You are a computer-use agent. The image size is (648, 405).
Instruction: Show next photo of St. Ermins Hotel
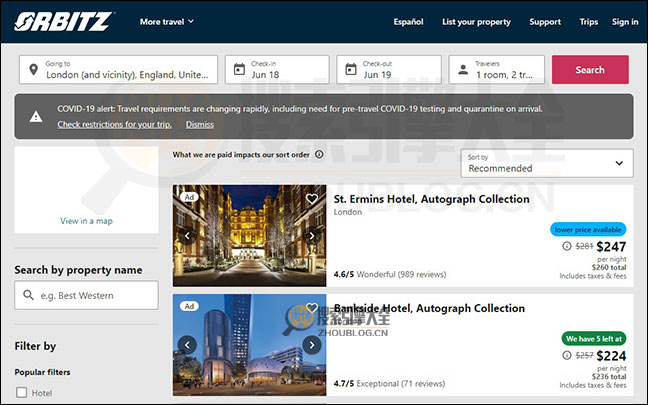[x=312, y=236]
